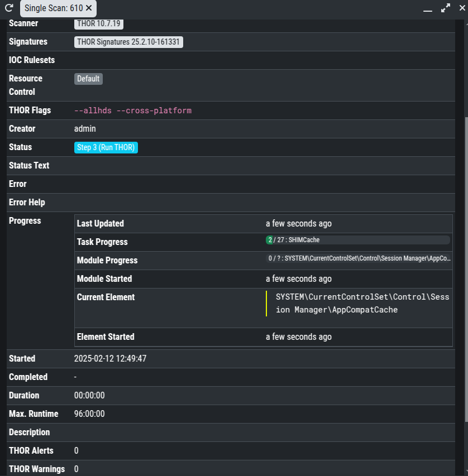Viewport: 468px width, 476px height.
Task: Click the admin creator value
Action: pos(85,129)
